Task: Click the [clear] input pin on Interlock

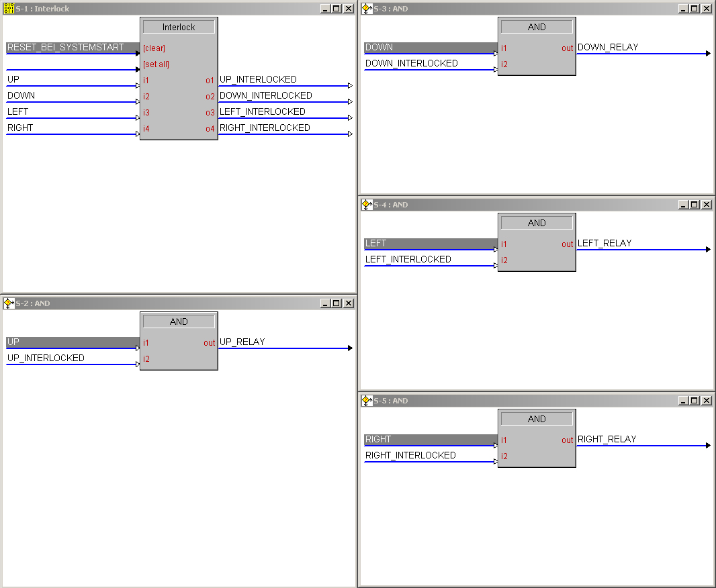Action: coord(154,48)
